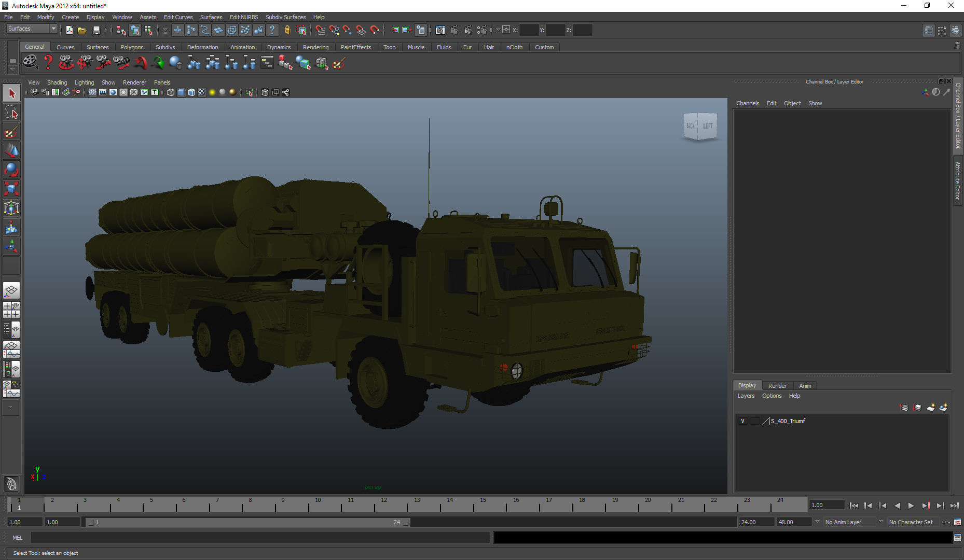Viewport: 964px width, 560px height.
Task: Click the playback end time field 24.00
Action: click(x=756, y=522)
